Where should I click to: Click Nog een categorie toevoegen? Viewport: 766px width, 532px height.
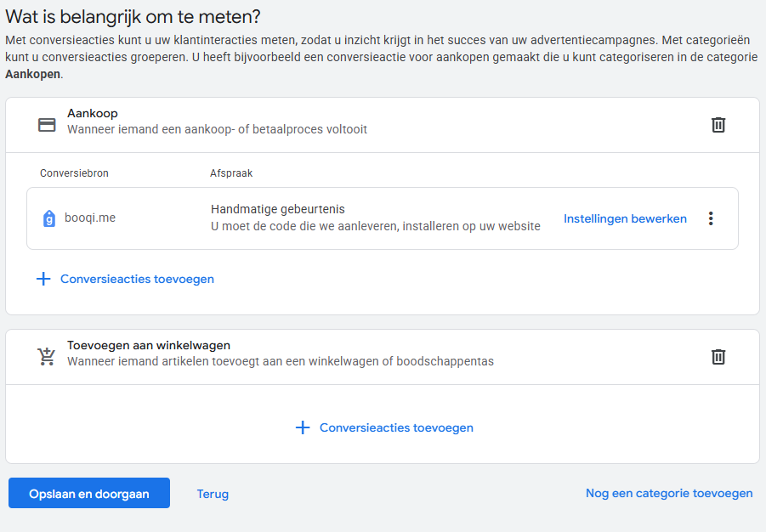669,493
